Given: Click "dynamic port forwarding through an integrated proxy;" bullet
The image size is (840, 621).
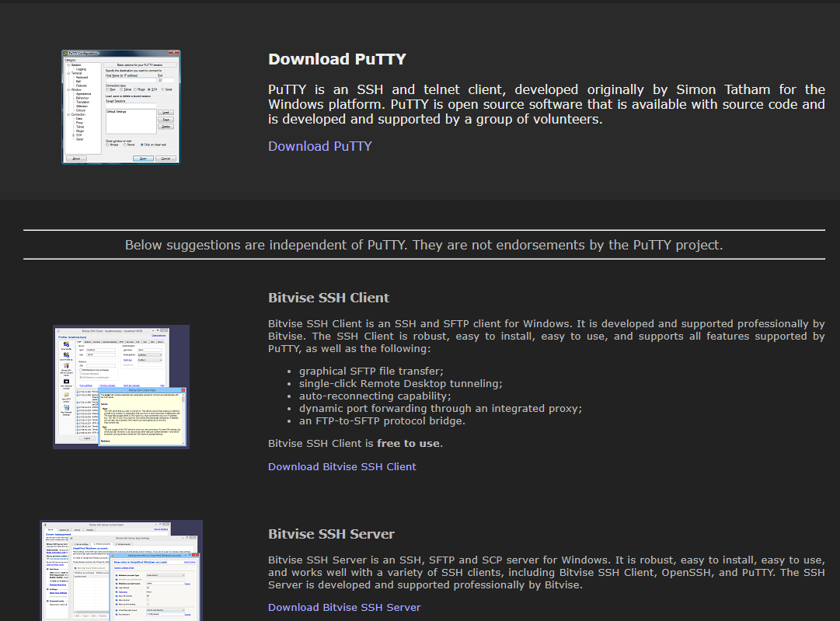Looking at the screenshot, I should [x=441, y=408].
